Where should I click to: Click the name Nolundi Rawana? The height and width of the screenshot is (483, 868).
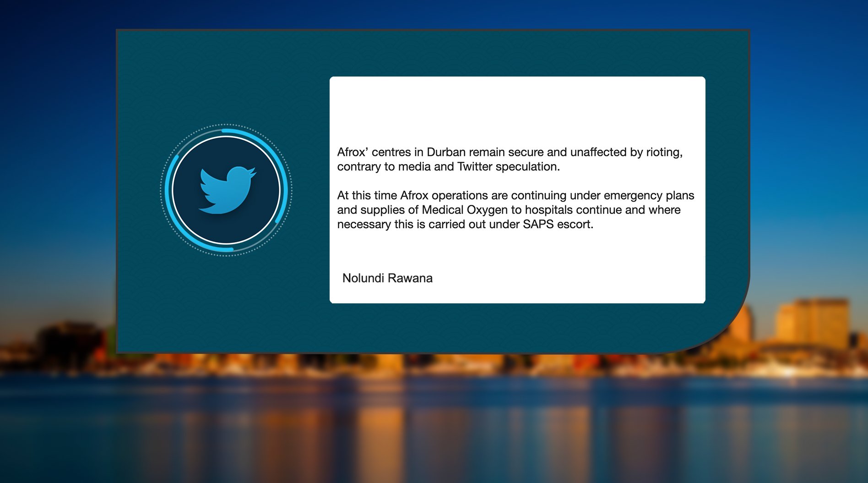point(387,278)
